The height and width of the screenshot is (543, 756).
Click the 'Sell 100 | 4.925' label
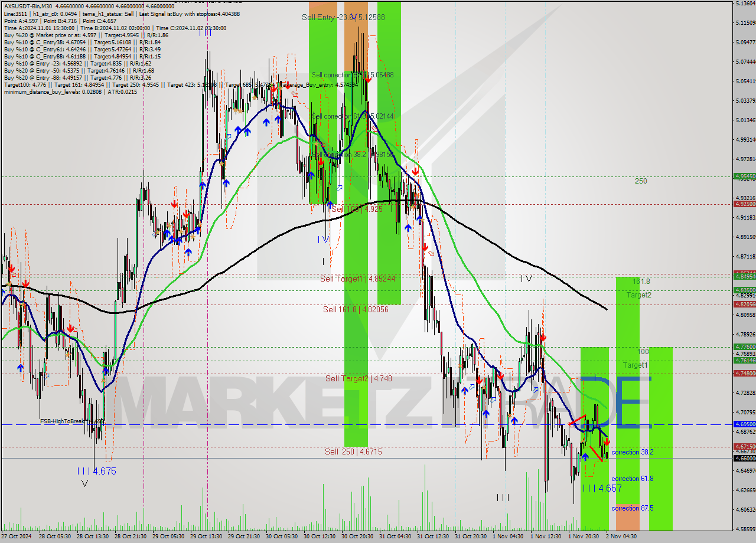(357, 209)
